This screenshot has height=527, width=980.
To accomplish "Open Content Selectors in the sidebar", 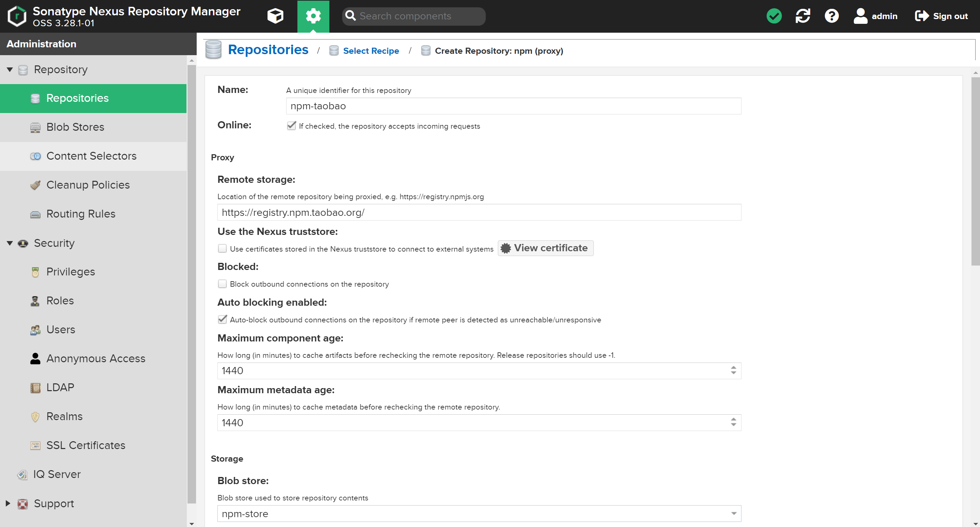I will coord(93,156).
